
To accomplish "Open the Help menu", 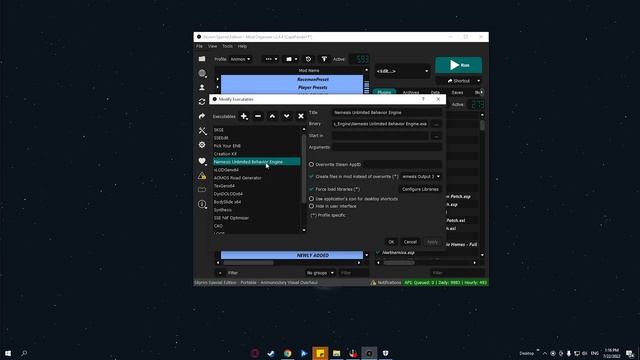I will pos(242,46).
